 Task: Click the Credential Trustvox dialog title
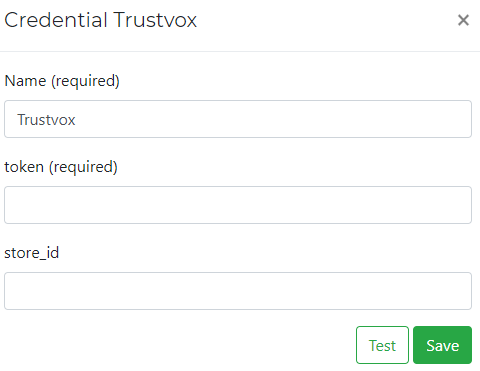click(101, 20)
